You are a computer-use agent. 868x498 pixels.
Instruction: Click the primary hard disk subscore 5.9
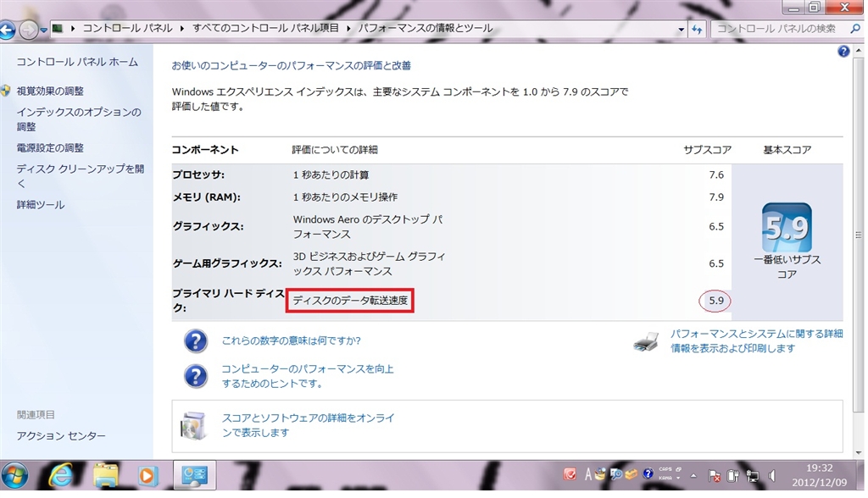point(716,301)
